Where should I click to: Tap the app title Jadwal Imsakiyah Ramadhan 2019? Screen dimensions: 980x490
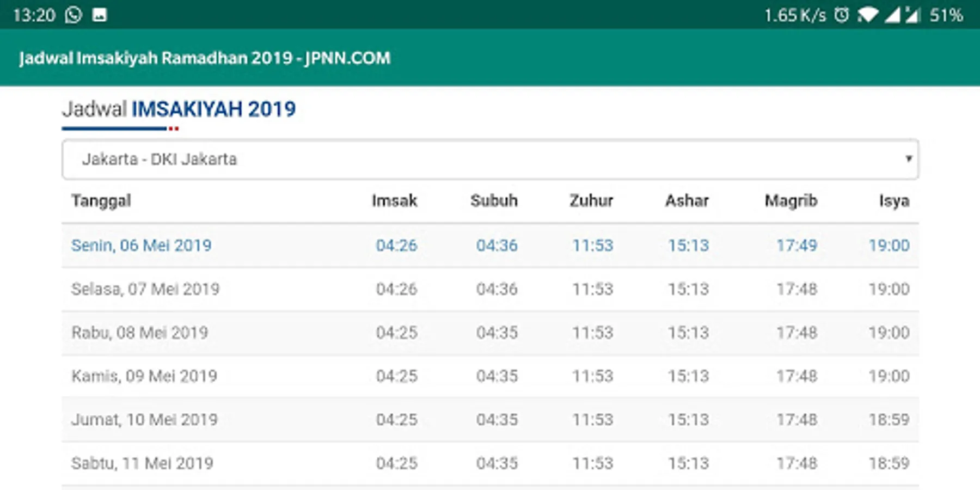[205, 58]
